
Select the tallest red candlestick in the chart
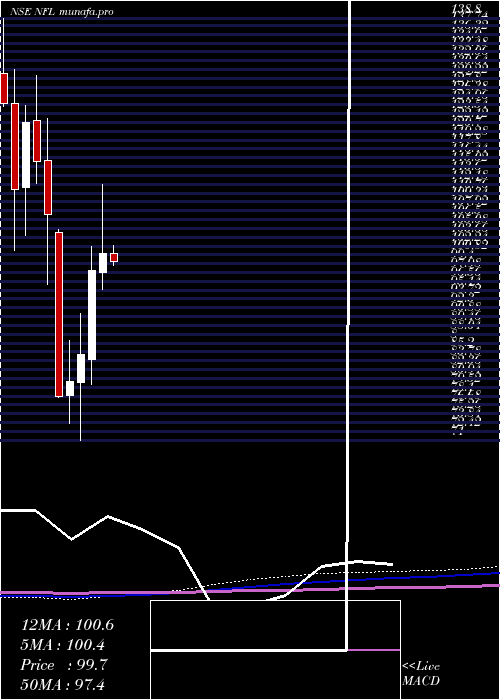pyautogui.click(x=59, y=314)
